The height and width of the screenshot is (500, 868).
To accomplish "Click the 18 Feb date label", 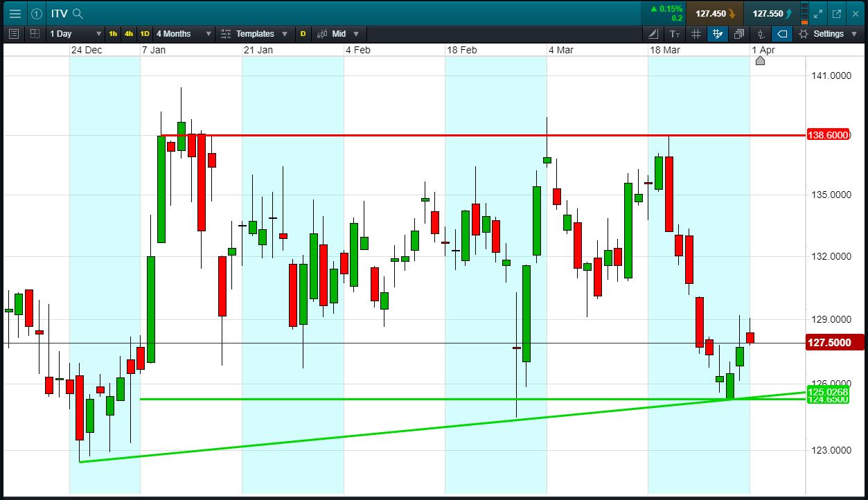I will coord(462,50).
